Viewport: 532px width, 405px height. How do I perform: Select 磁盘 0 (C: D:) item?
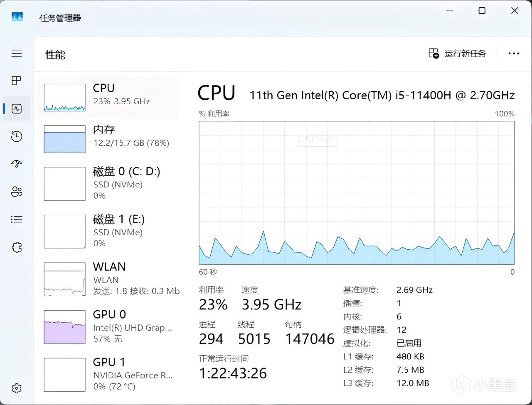[x=107, y=184]
